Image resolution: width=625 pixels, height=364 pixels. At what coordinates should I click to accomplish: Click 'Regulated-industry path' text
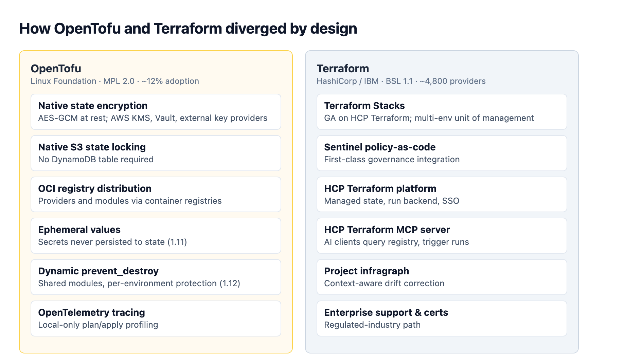[x=372, y=325]
